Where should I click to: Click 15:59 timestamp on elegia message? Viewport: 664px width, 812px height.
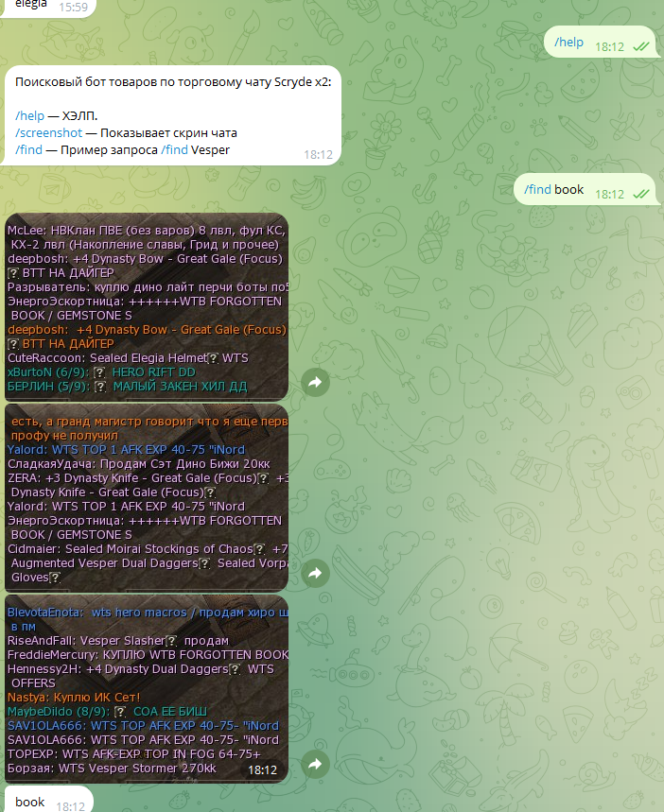(73, 7)
